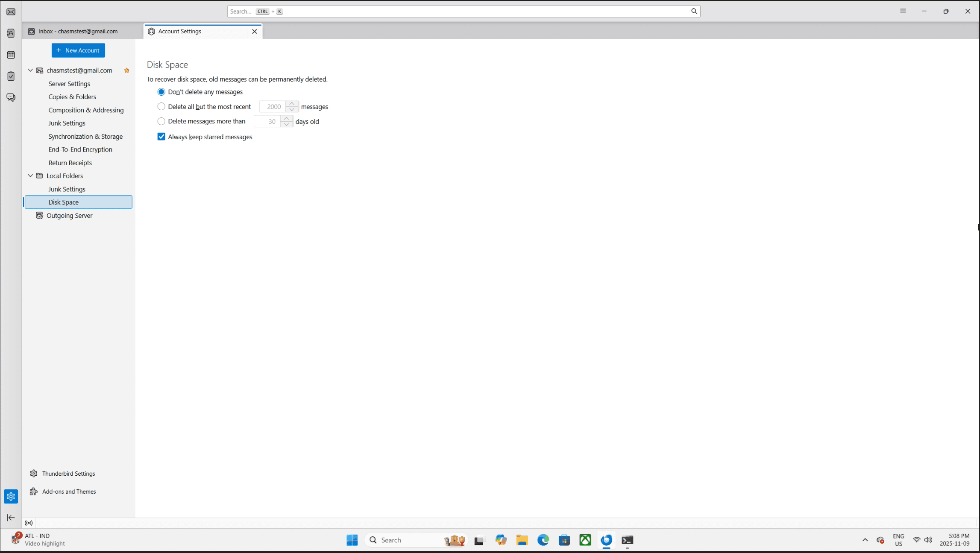
Task: Select Delete all but most recent option
Action: click(x=161, y=107)
